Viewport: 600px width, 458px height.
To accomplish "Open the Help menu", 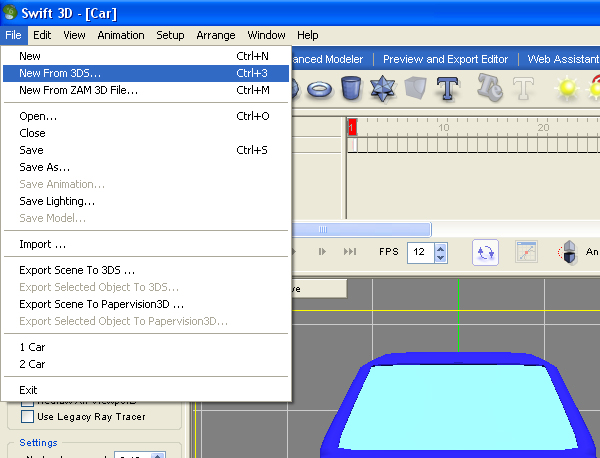I will [x=308, y=35].
